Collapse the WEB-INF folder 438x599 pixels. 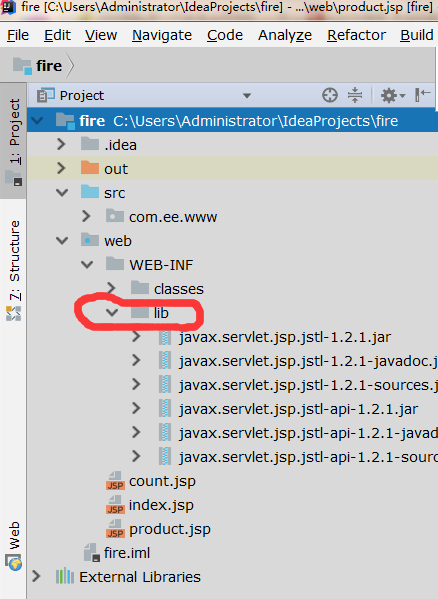[87, 265]
